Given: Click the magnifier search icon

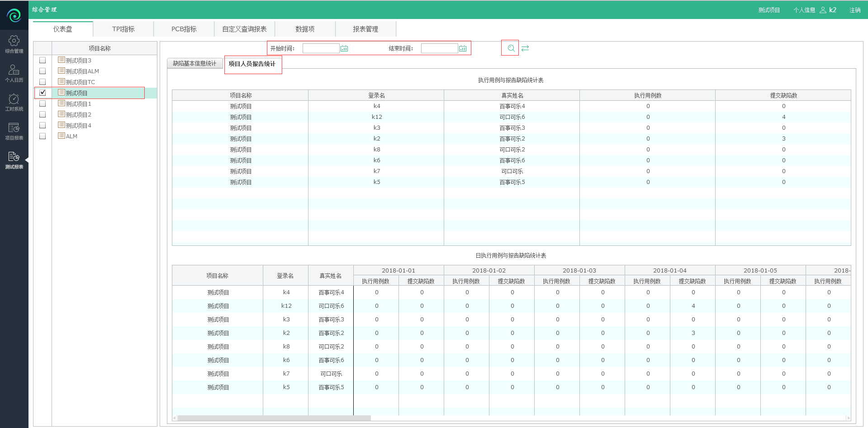Looking at the screenshot, I should [511, 48].
